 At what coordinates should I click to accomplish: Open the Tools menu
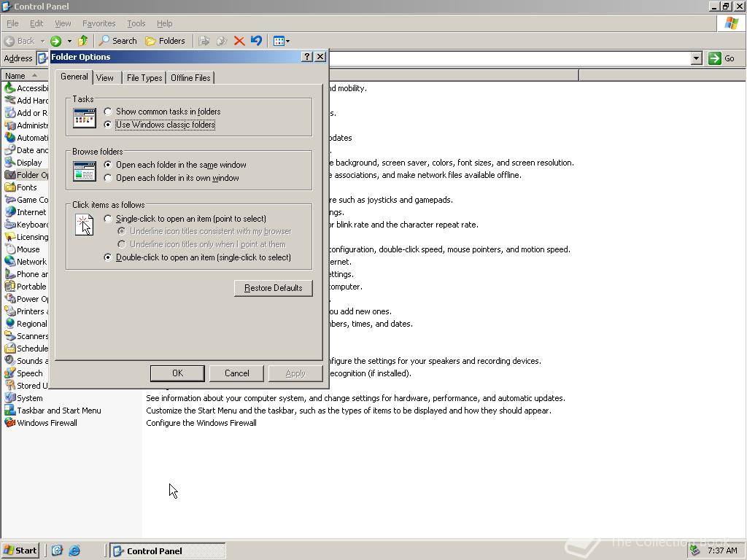[x=136, y=23]
